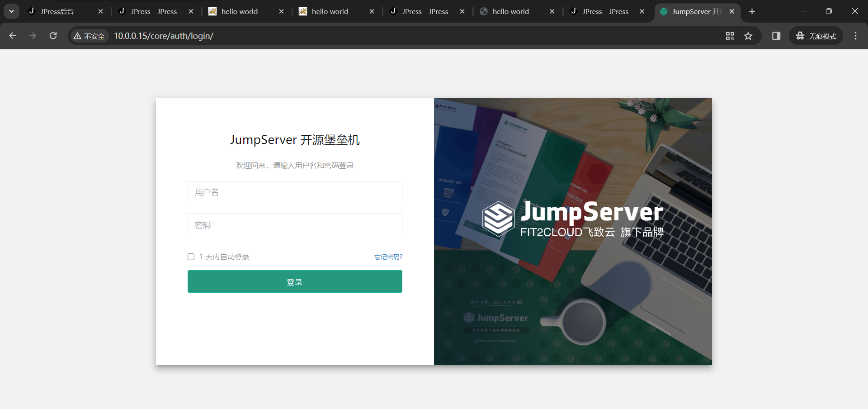Click the password input field
The image size is (868, 409).
(x=295, y=224)
